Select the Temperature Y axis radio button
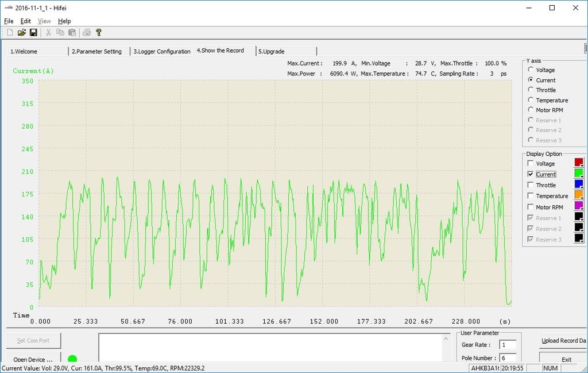588x373 pixels. (x=531, y=99)
